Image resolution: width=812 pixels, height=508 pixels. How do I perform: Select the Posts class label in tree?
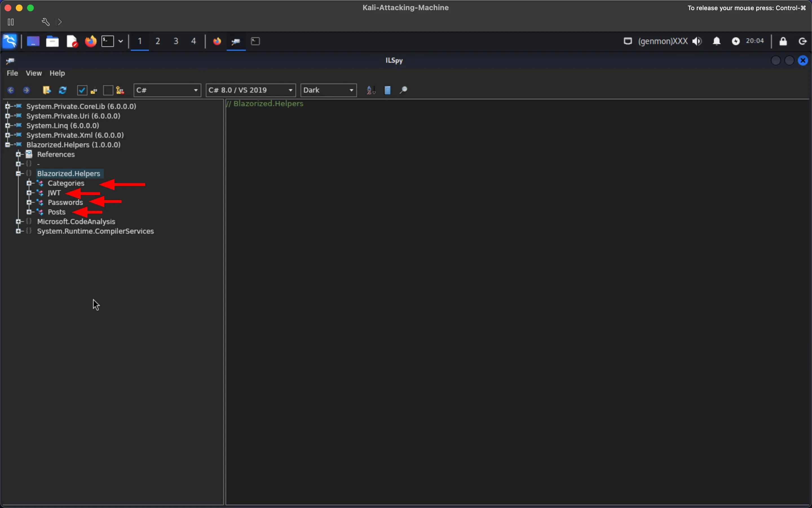[56, 212]
